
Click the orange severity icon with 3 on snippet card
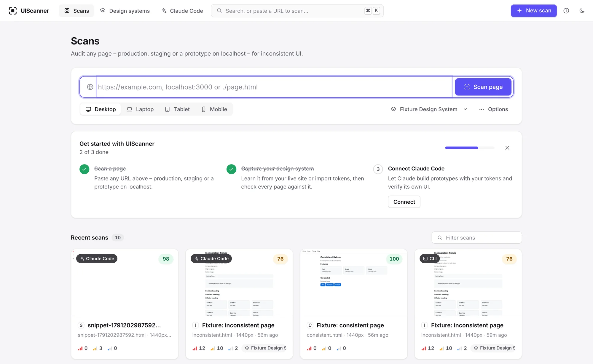tap(95, 348)
